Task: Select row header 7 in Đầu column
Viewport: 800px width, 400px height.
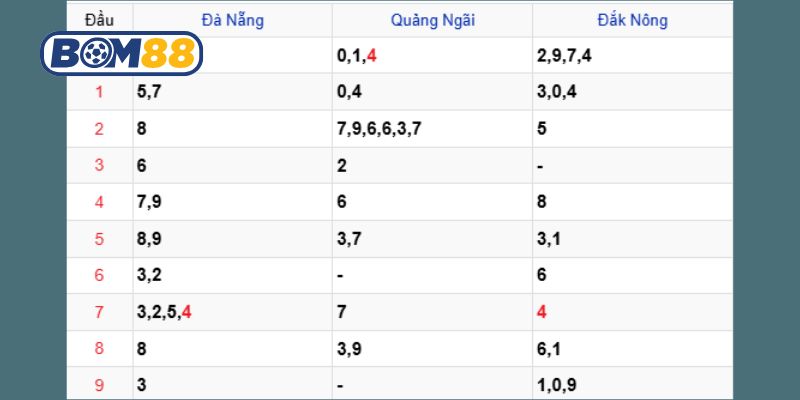Action: click(x=99, y=312)
